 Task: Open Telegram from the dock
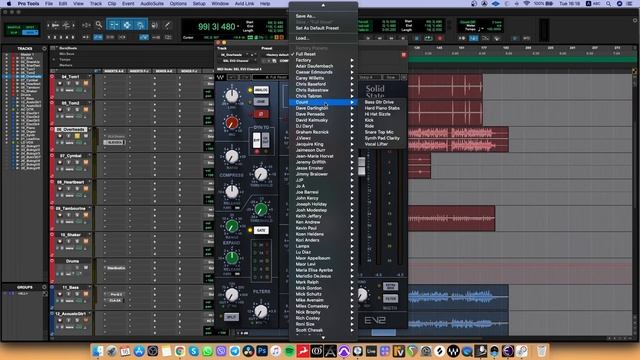point(235,351)
